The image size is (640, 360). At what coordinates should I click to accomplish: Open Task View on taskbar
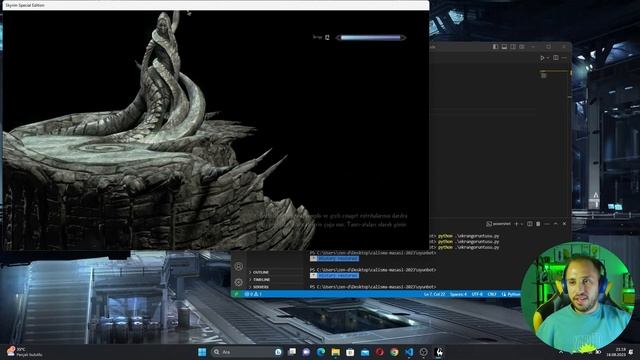pos(292,352)
